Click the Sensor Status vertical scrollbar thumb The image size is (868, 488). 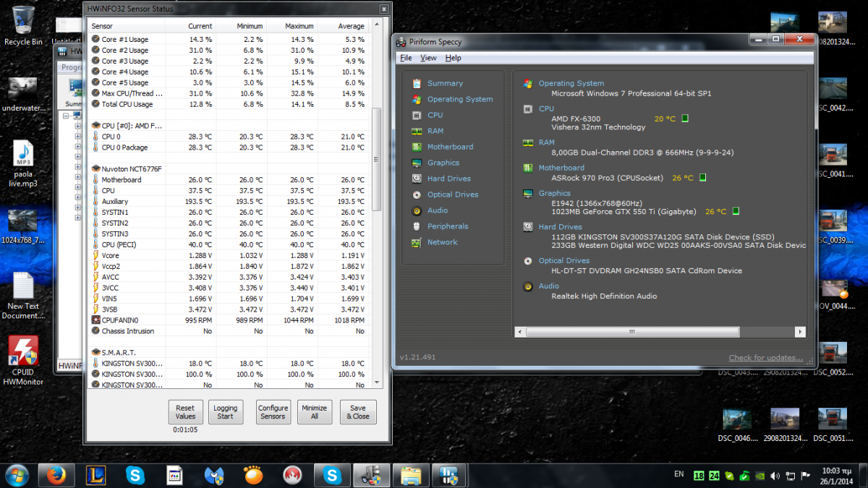pos(375,159)
